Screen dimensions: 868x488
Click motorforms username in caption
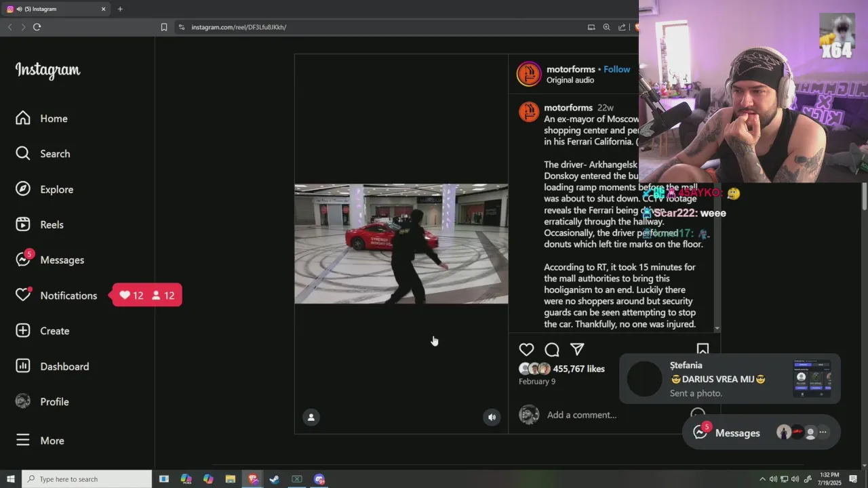coord(568,108)
